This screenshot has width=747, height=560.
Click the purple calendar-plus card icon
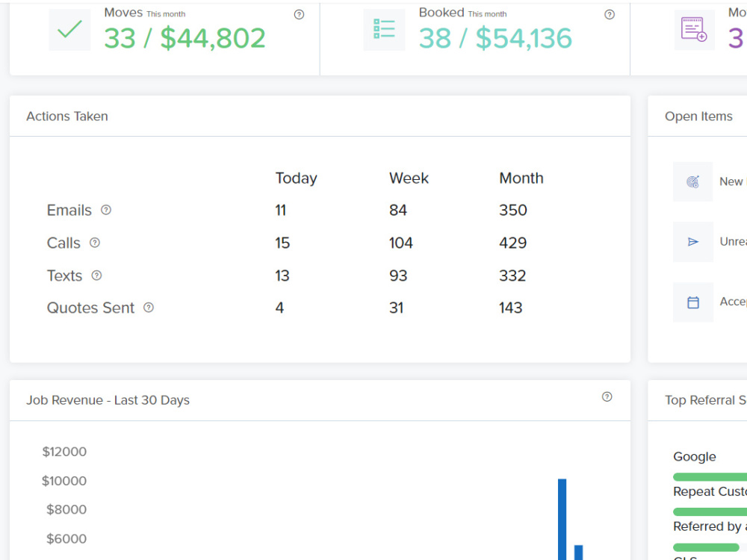click(x=694, y=30)
